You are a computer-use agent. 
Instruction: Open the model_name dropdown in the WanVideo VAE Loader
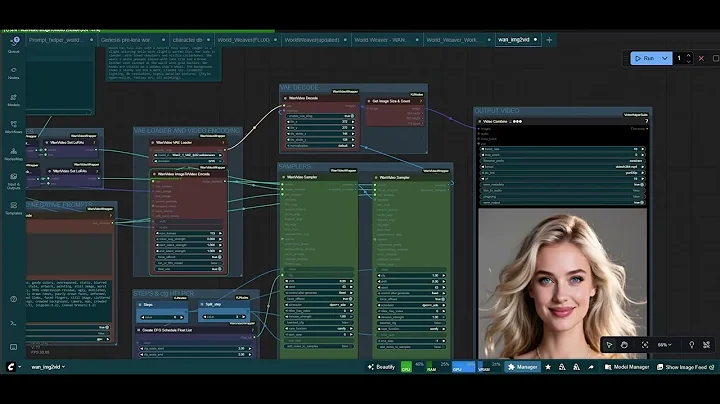188,155
